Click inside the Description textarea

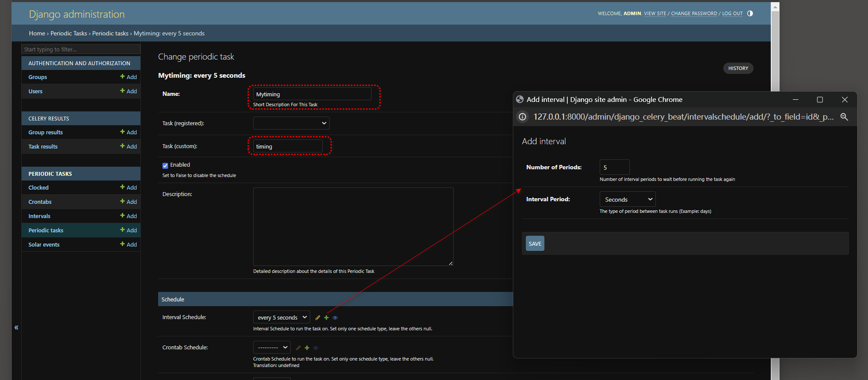tap(353, 227)
